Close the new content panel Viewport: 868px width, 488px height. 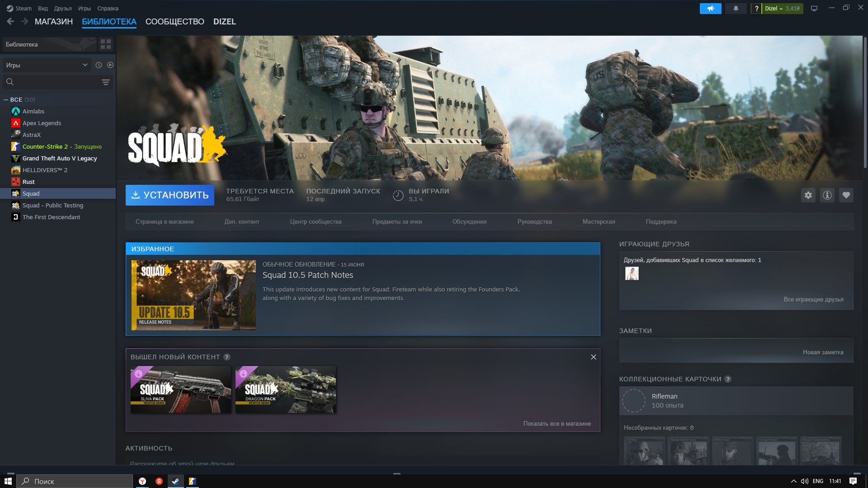click(593, 357)
